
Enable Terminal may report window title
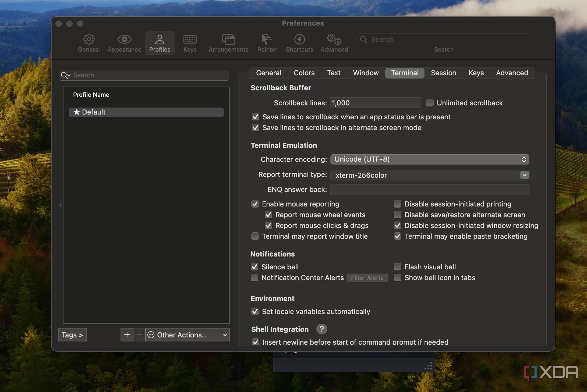tap(255, 236)
